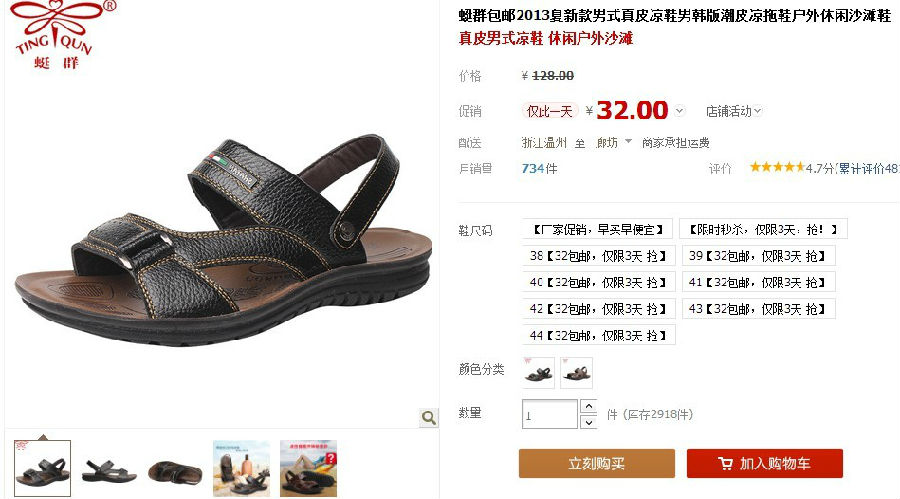The image size is (900, 499).
Task: Open the last thumbnail with question mark
Action: tap(308, 469)
